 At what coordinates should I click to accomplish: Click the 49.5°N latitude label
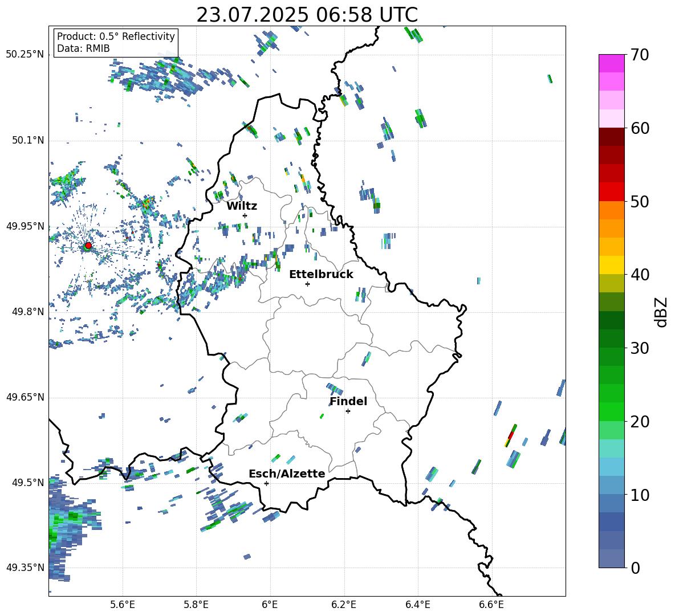point(27,482)
